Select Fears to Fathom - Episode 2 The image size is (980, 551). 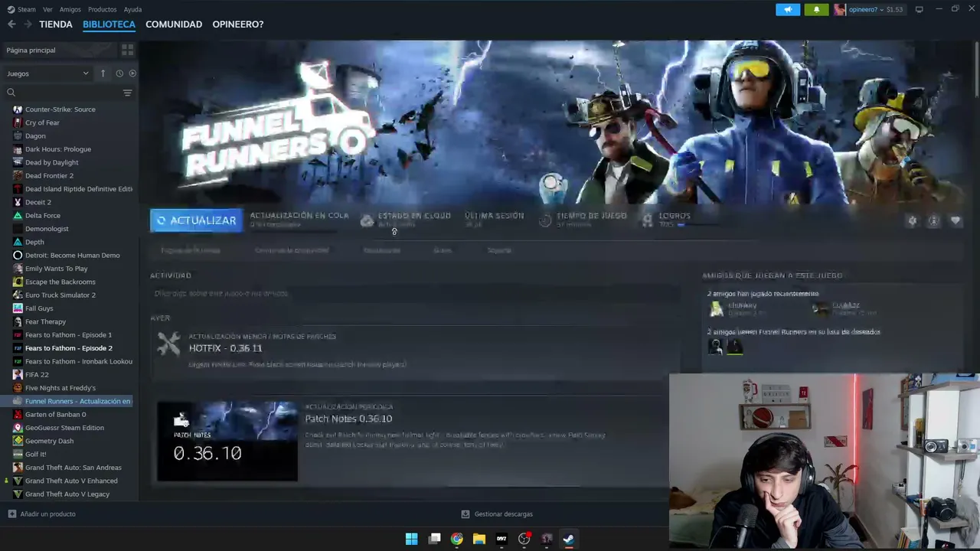pyautogui.click(x=68, y=348)
